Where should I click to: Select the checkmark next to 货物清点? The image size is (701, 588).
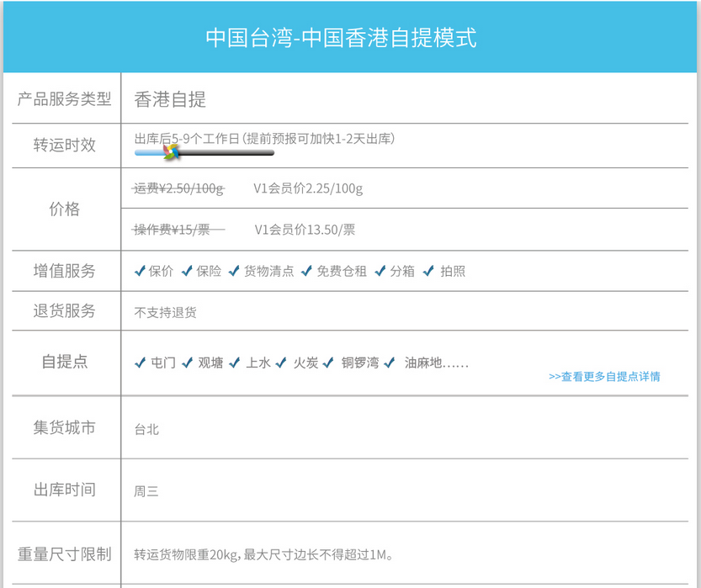(x=235, y=271)
